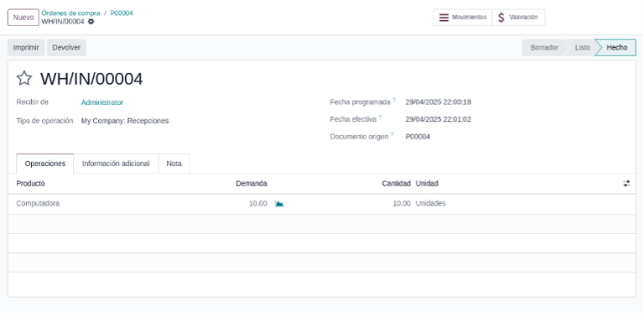Viewport: 644px width, 313px height.
Task: Open the Nota tab
Action: pyautogui.click(x=174, y=164)
